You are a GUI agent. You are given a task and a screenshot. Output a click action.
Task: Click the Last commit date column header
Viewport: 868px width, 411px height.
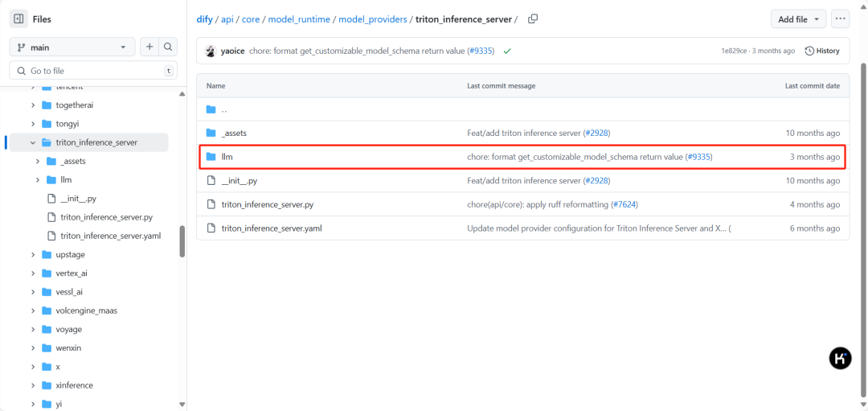812,86
